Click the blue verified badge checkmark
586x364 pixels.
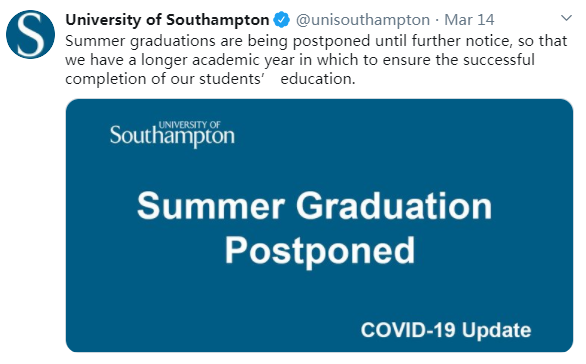point(281,20)
